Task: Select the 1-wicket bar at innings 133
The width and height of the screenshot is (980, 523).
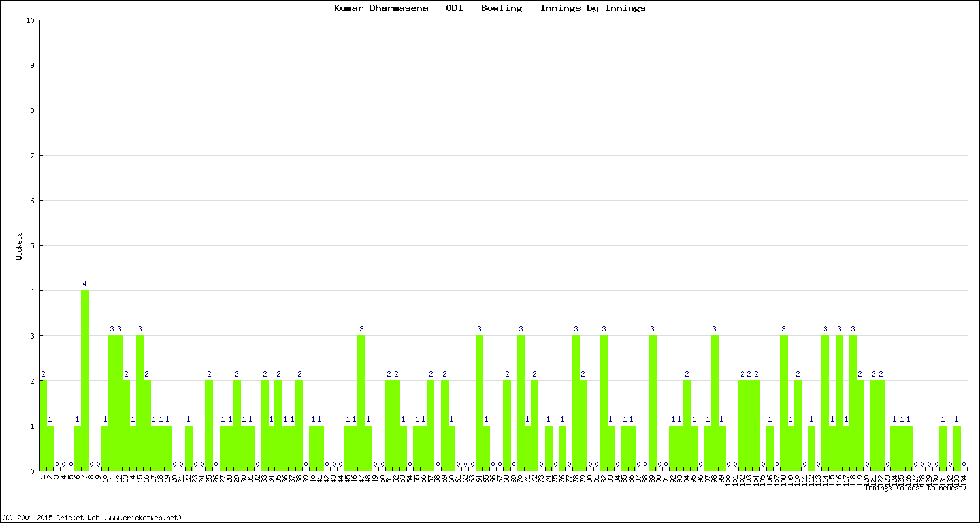Action: [x=957, y=448]
